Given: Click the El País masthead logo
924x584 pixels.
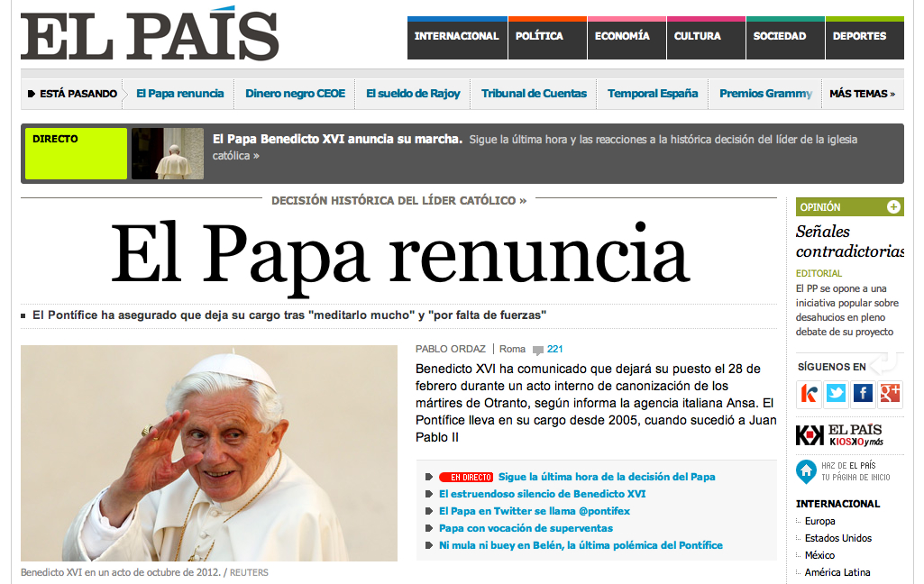Looking at the screenshot, I should click(x=150, y=33).
